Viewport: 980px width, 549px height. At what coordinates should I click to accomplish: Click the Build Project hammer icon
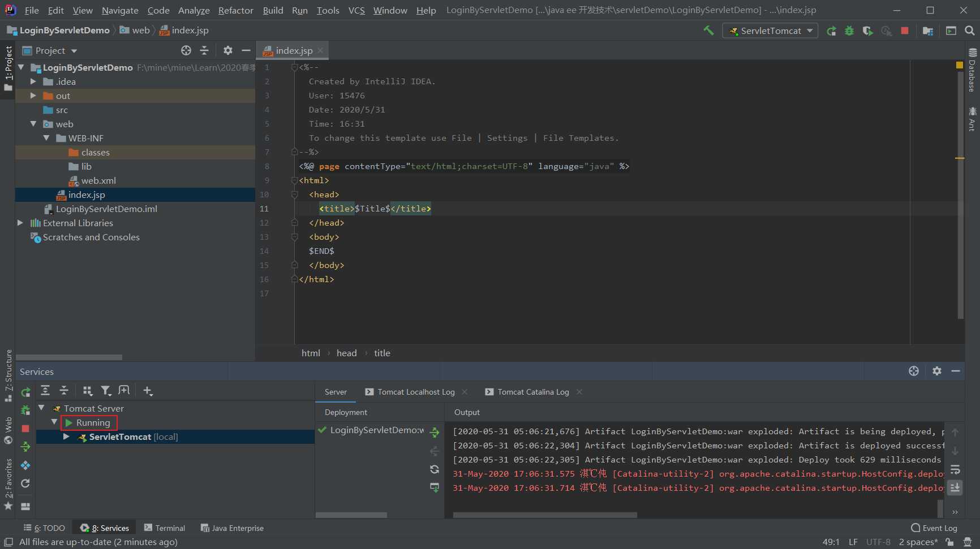[708, 31]
